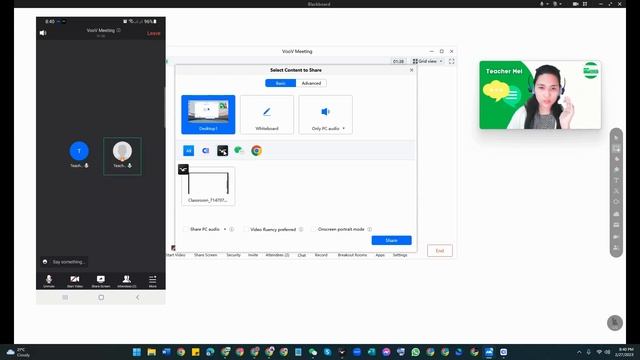
Task: Select the text T tool in Blackboard sidebar
Action: click(616, 180)
